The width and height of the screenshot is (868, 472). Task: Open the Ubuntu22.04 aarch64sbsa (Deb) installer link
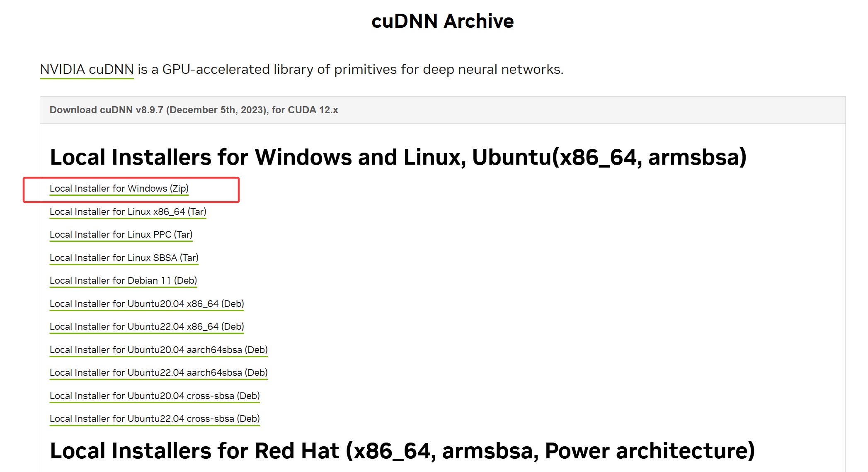[x=158, y=372]
